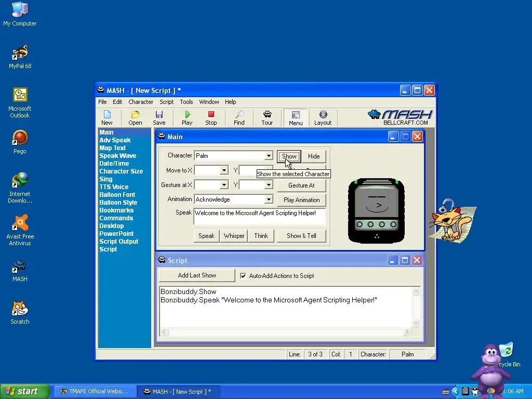Open My Computer desktop icon
The width and height of the screenshot is (532, 399).
pos(20,14)
